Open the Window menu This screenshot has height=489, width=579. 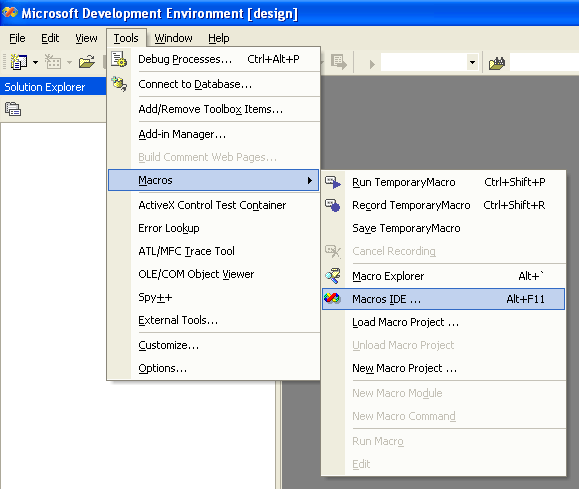[x=174, y=38]
